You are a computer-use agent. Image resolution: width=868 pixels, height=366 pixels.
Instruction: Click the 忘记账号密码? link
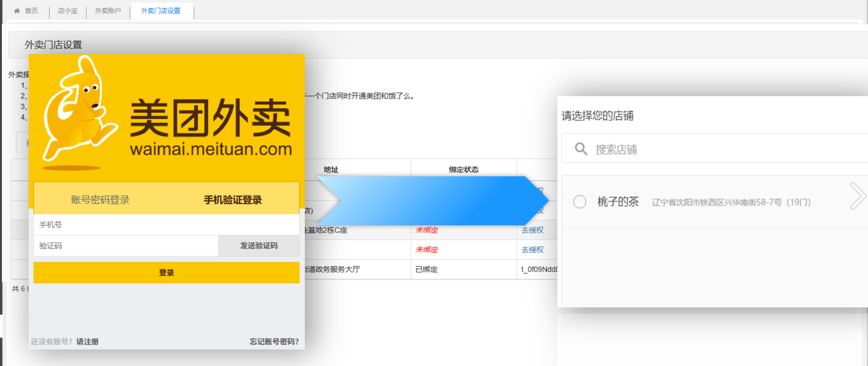point(274,342)
